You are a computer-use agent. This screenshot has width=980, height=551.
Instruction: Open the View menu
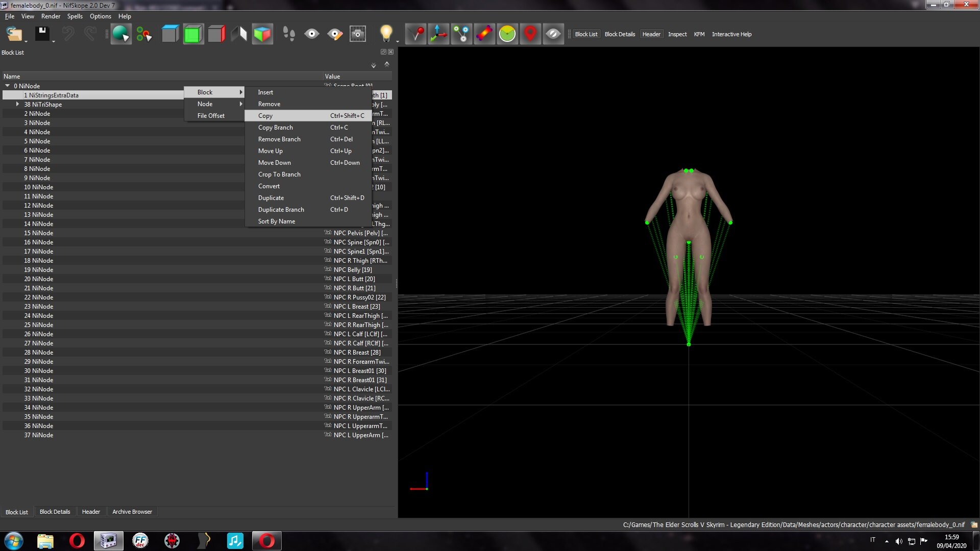28,16
